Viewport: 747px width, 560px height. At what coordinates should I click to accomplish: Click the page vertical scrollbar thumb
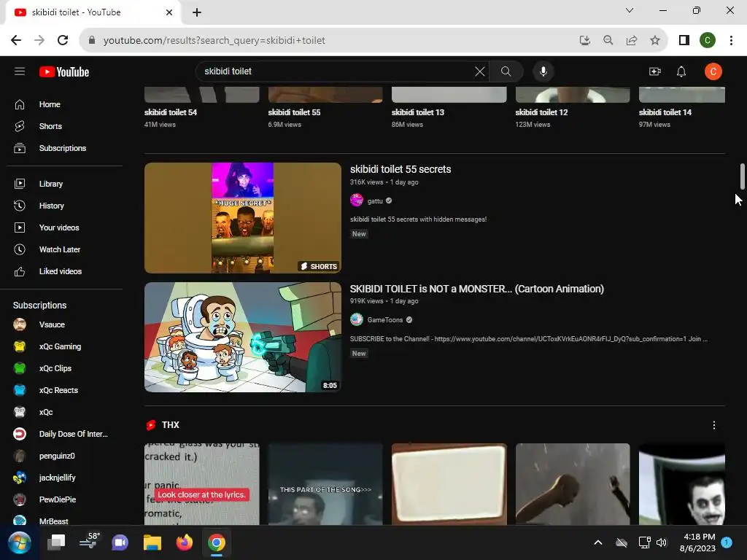742,176
